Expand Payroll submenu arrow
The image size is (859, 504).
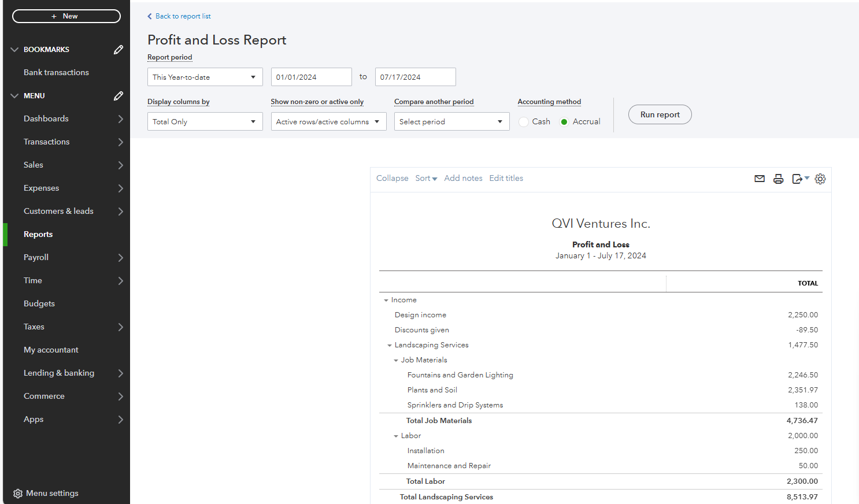120,258
